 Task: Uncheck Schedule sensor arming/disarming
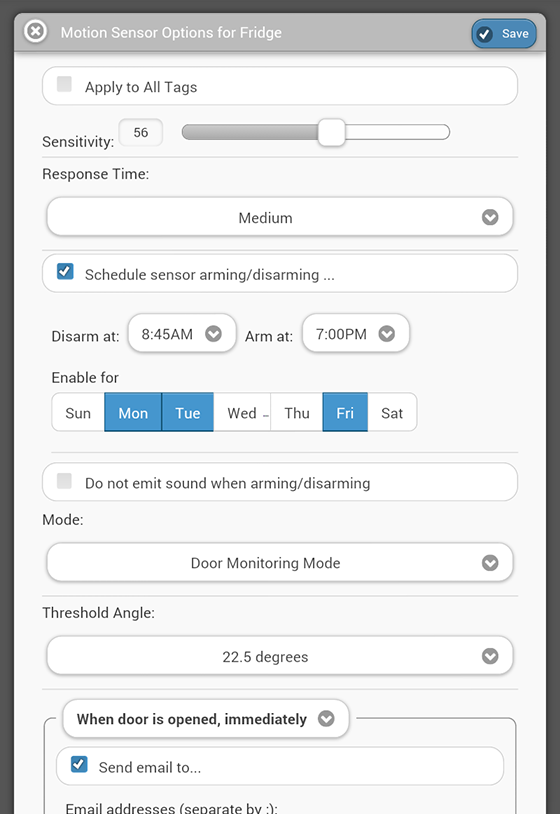click(x=65, y=272)
